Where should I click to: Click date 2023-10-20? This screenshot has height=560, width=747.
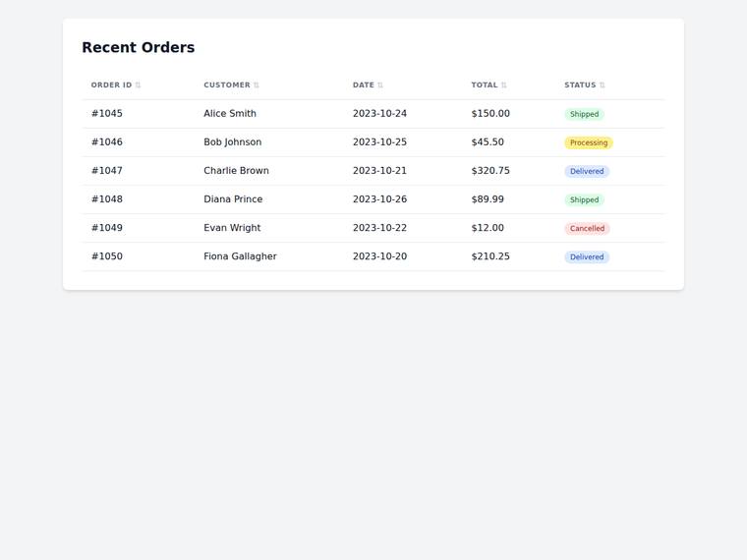point(379,256)
